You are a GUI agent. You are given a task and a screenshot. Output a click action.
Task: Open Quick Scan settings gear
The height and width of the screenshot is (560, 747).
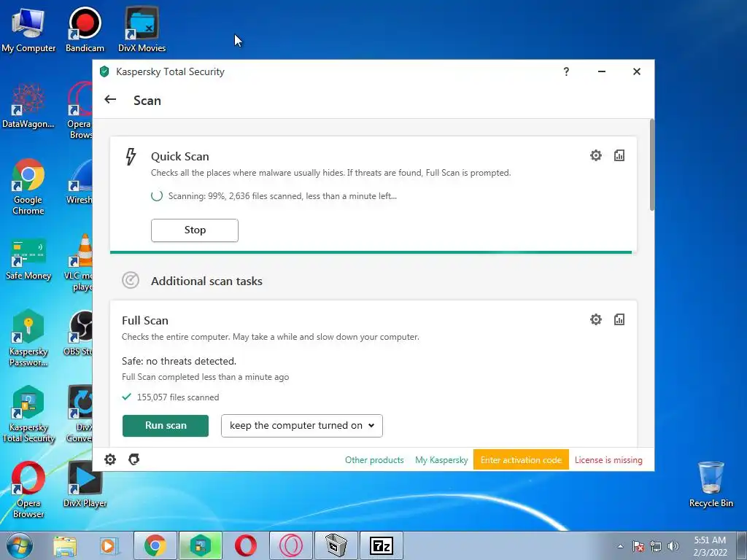click(595, 155)
